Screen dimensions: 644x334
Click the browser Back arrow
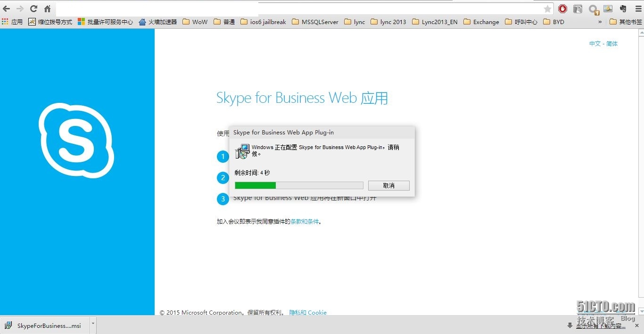point(6,8)
